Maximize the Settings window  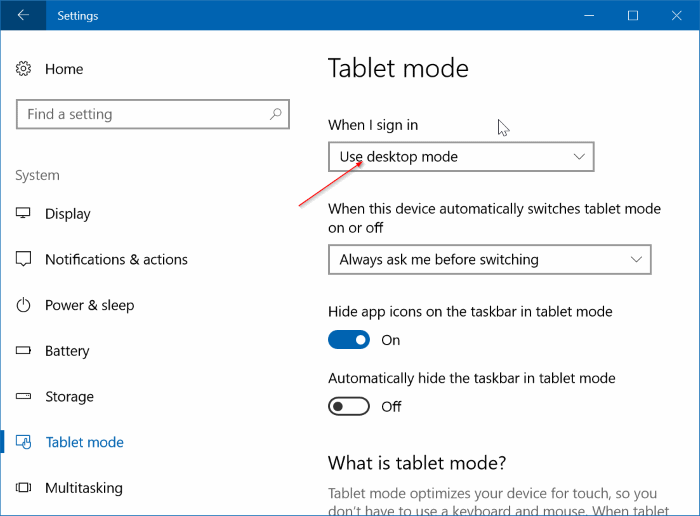[x=633, y=15]
